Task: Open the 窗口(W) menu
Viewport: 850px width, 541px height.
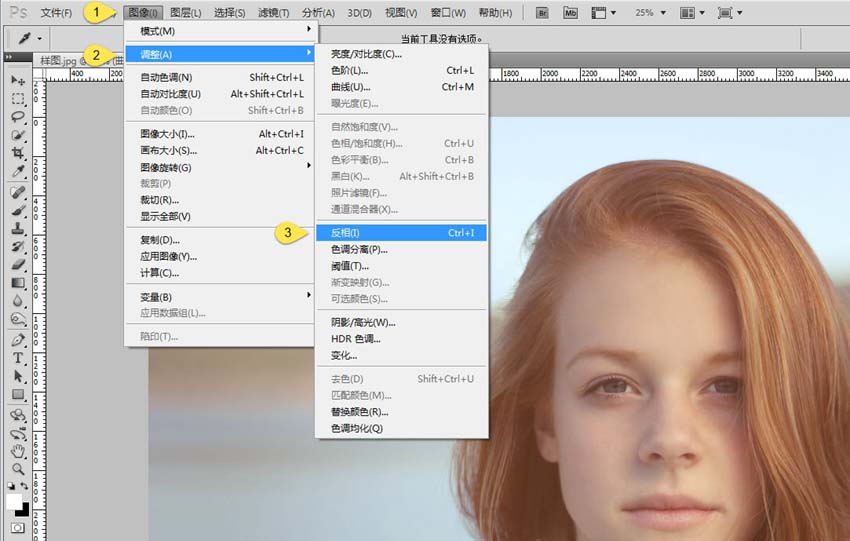Action: point(448,12)
